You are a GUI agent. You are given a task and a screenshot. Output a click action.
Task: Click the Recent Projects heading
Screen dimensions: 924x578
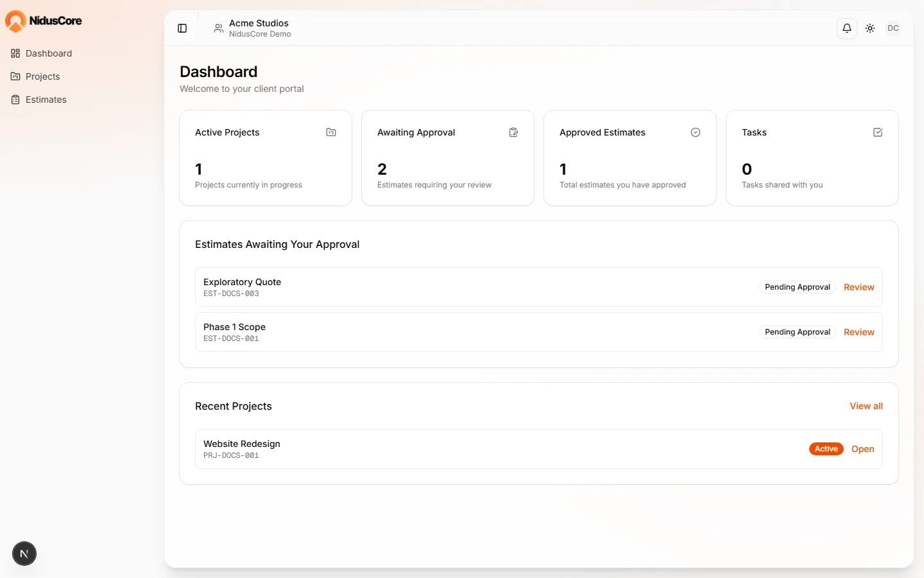234,406
